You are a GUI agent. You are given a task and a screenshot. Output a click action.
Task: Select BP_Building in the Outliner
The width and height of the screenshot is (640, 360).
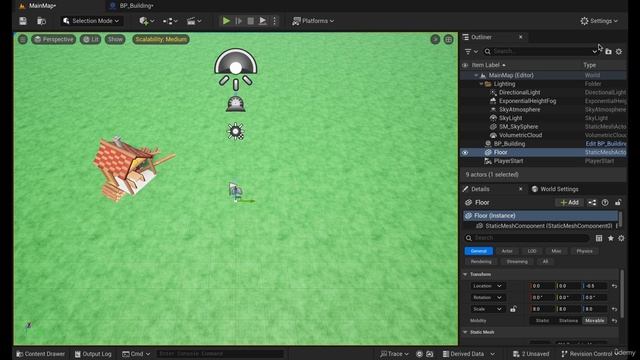tap(509, 144)
